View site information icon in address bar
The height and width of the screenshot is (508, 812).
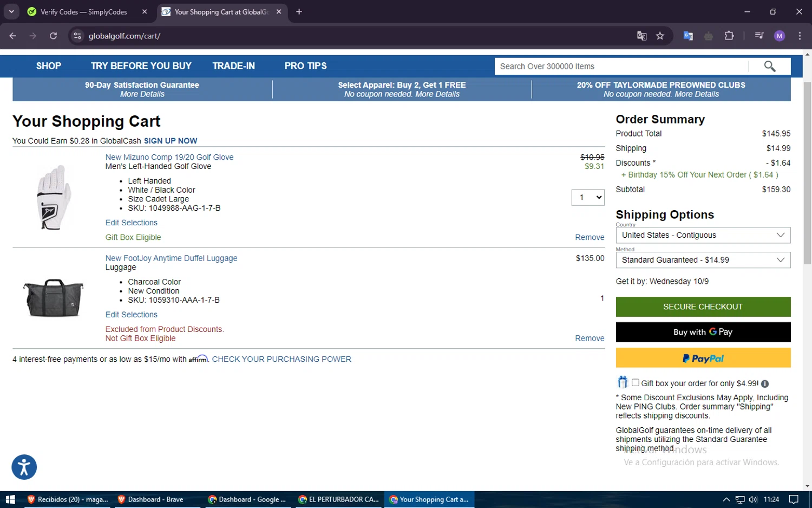[x=77, y=36]
